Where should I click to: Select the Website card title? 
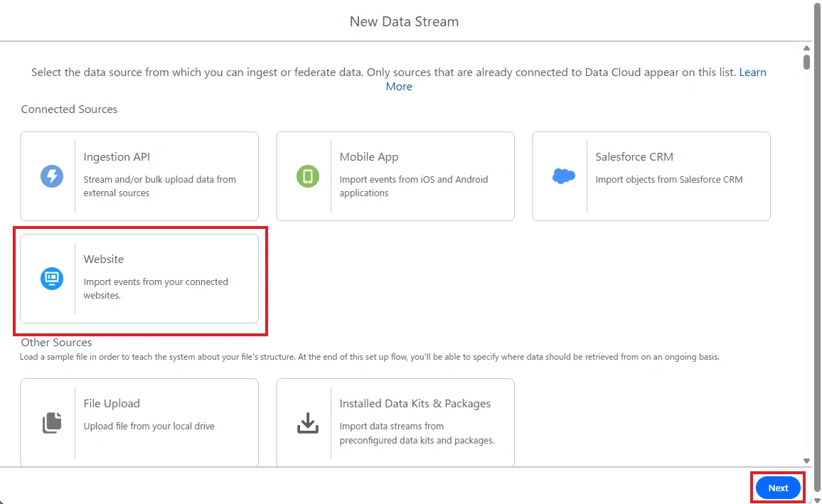(103, 259)
